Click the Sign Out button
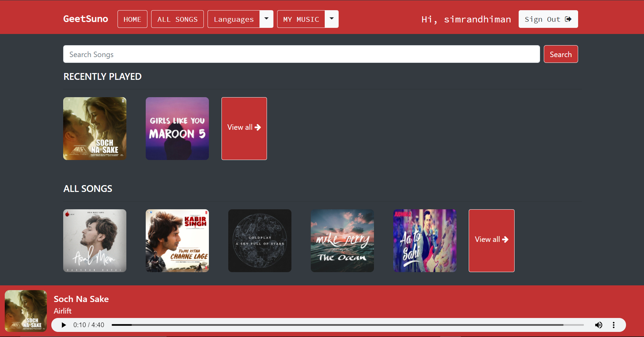The height and width of the screenshot is (337, 644). 548,19
